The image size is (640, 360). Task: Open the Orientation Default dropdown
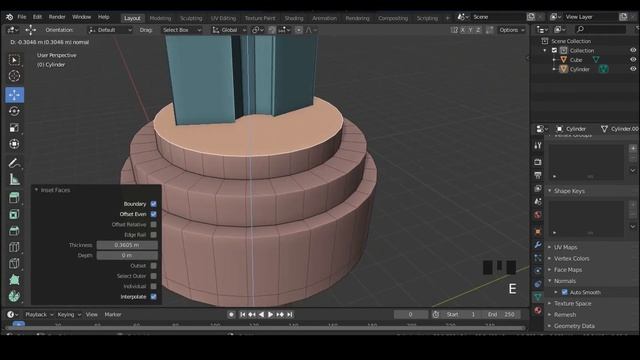click(110, 30)
